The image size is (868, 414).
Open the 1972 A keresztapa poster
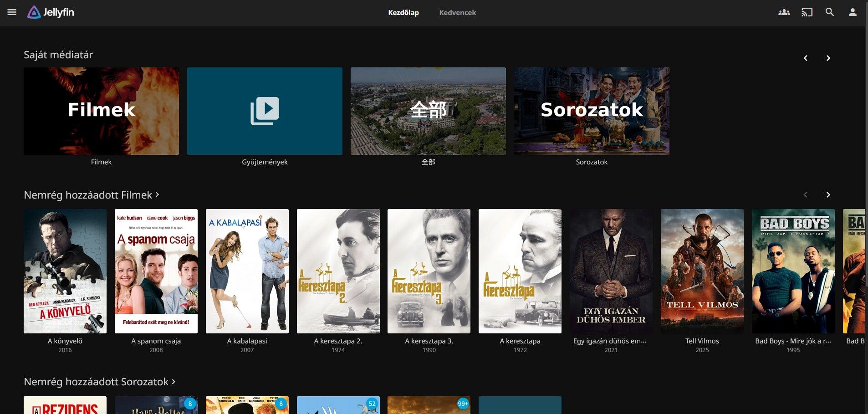pyautogui.click(x=520, y=271)
